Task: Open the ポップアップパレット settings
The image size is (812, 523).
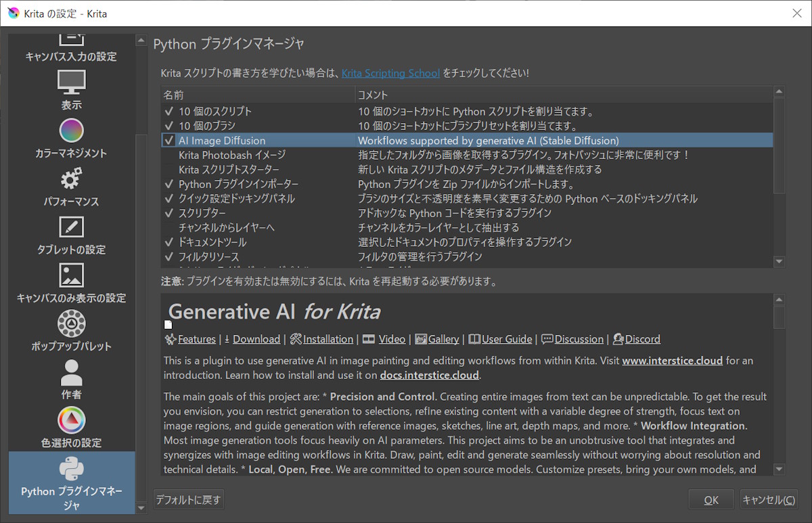Action: [x=71, y=332]
